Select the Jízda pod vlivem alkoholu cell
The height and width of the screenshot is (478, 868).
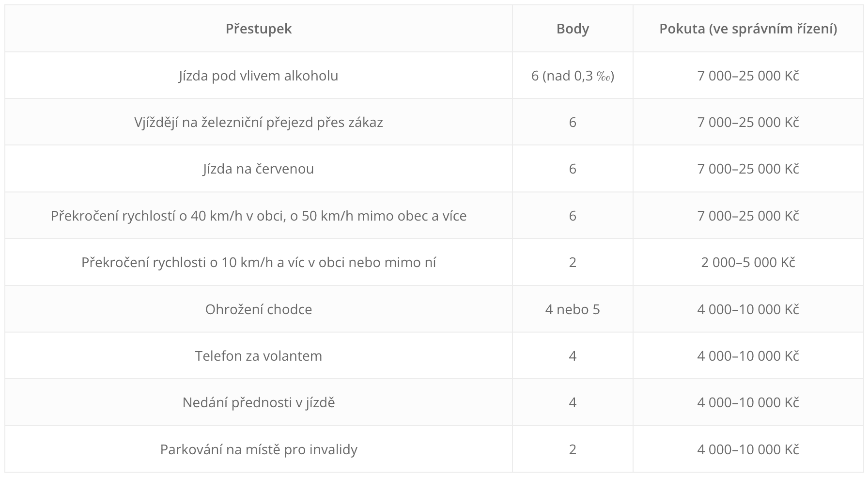point(259,76)
